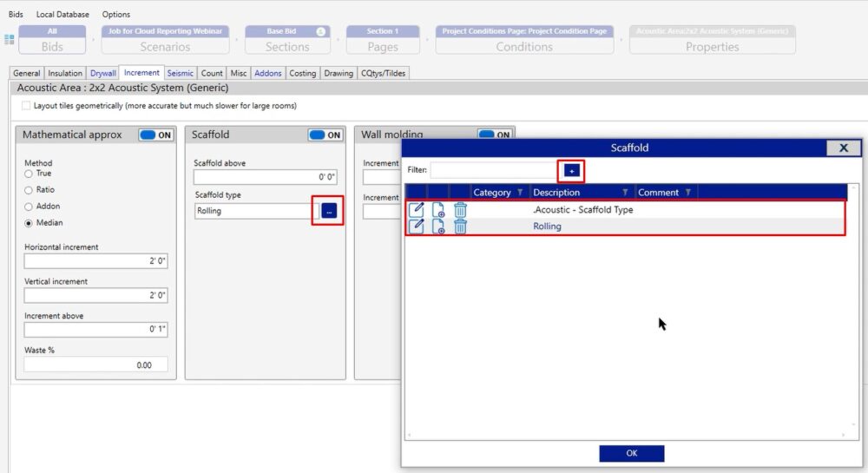Toggle Mathematical approx ON switch
This screenshot has width=868, height=473.
tap(156, 135)
